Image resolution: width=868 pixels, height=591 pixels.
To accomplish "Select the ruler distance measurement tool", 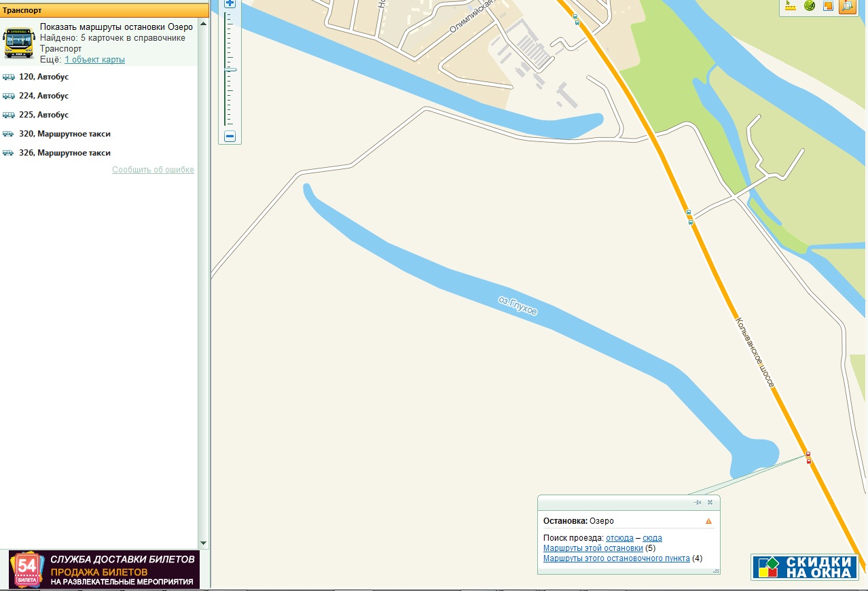I will [x=791, y=6].
